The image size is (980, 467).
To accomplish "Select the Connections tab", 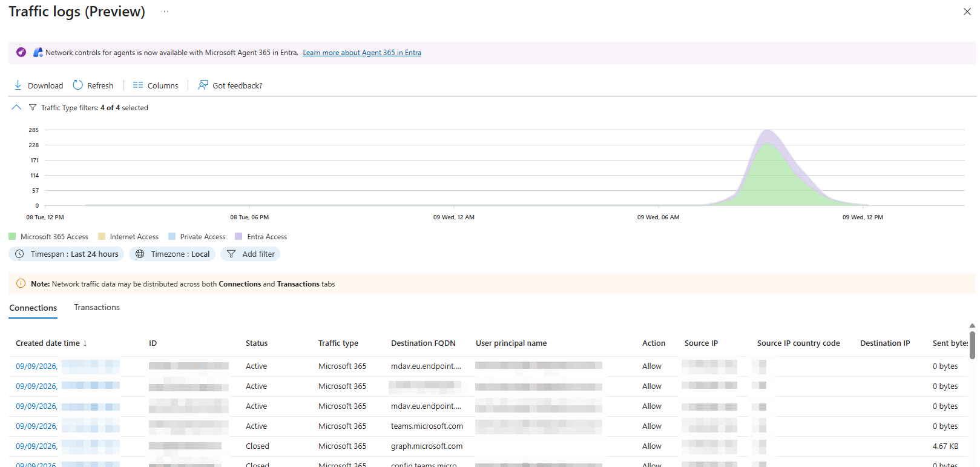I will [x=33, y=308].
